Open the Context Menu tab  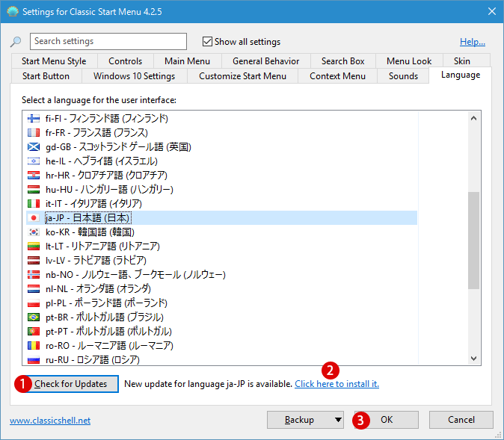[x=337, y=76]
